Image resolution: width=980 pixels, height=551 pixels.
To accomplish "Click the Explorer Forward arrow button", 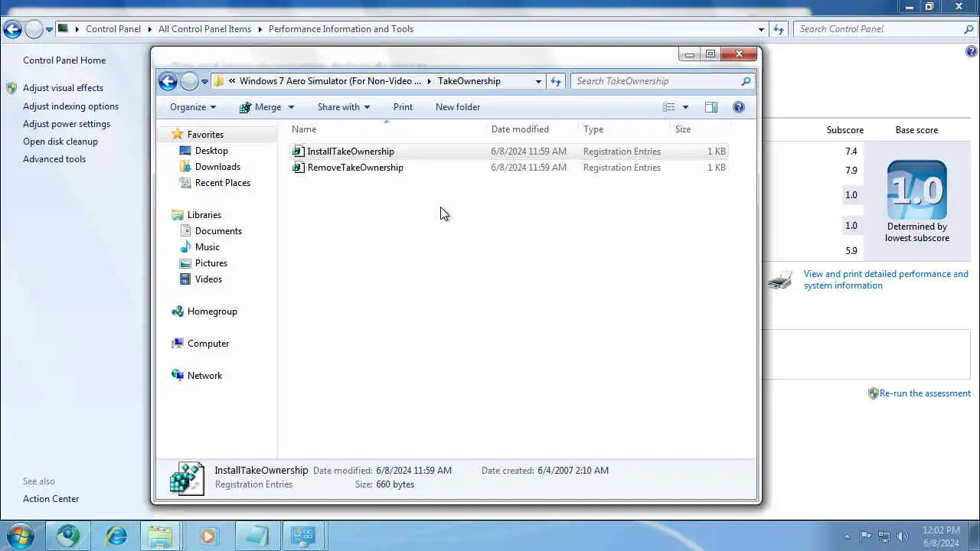I will 189,81.
